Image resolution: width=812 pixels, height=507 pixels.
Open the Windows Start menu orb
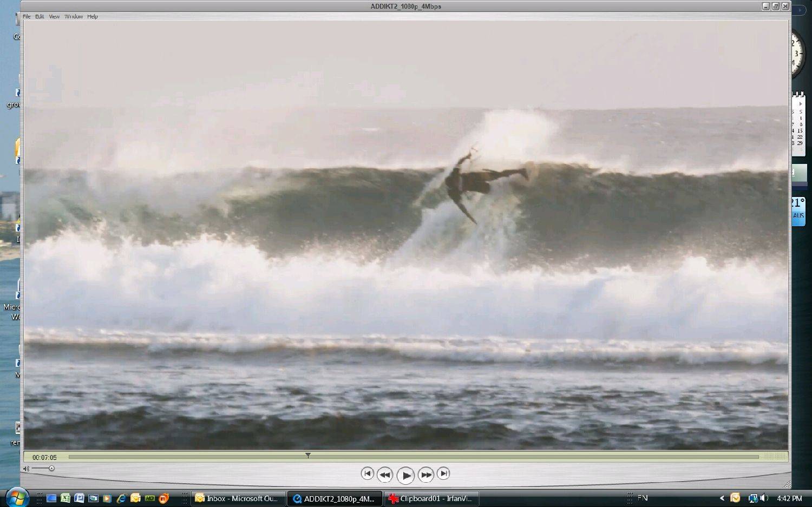(x=16, y=497)
